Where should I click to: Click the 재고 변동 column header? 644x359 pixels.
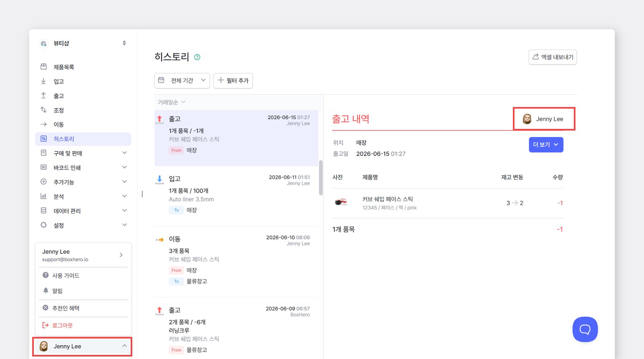click(x=512, y=177)
